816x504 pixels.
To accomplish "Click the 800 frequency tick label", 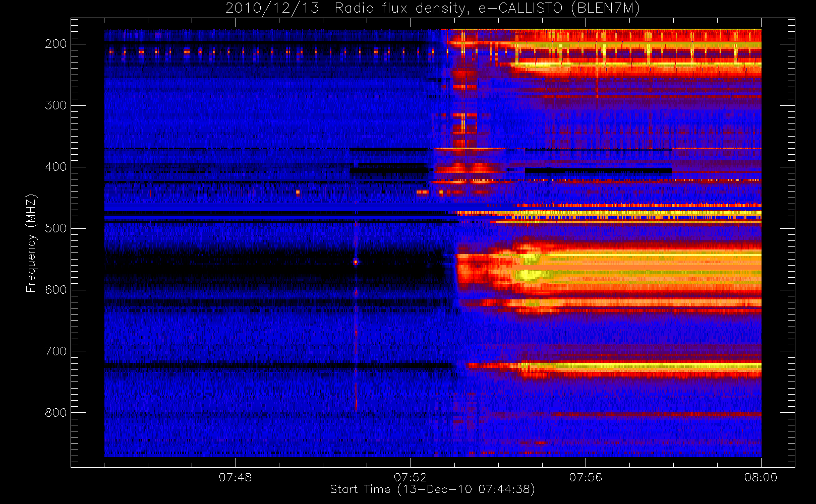I will 55,413.
